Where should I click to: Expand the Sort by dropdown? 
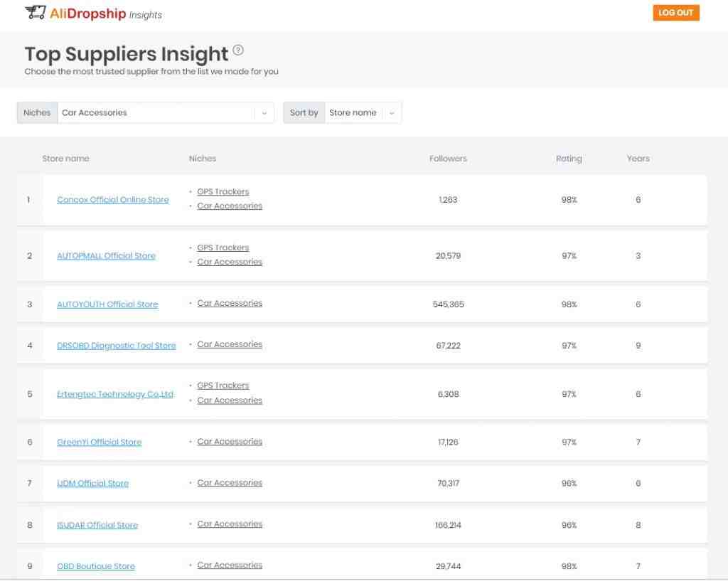coord(363,112)
